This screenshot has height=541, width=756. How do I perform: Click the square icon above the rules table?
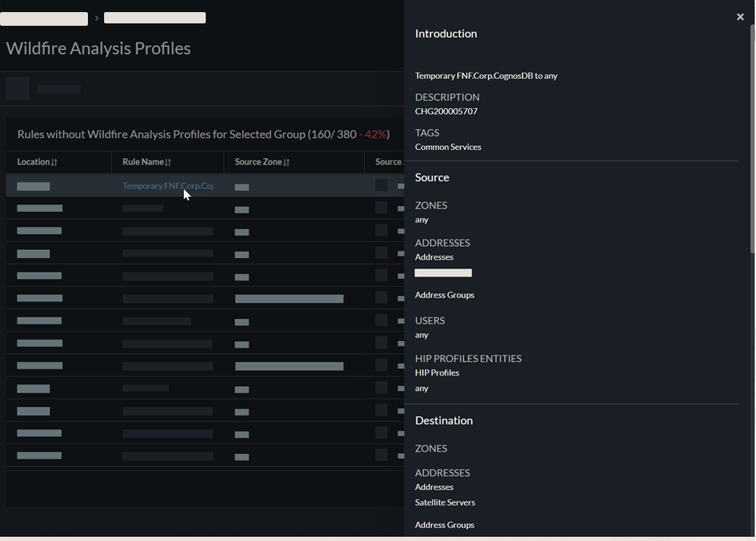(17, 89)
